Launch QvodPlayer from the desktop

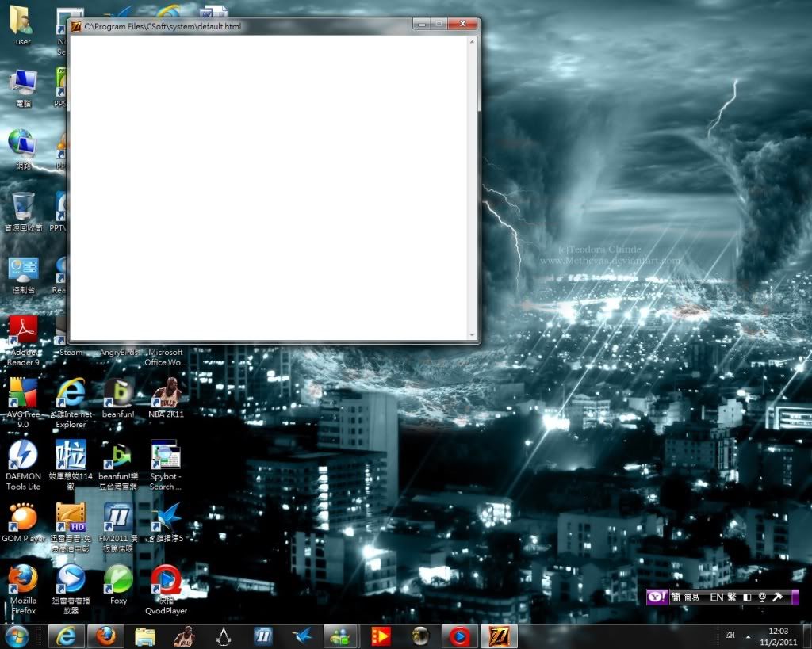(166, 582)
